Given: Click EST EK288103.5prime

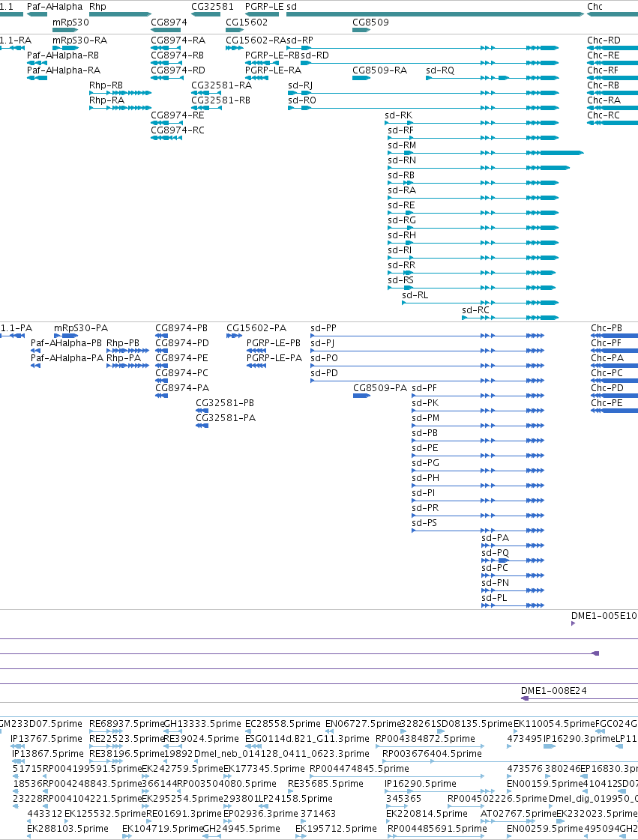Looking at the screenshot, I should click(x=67, y=829).
